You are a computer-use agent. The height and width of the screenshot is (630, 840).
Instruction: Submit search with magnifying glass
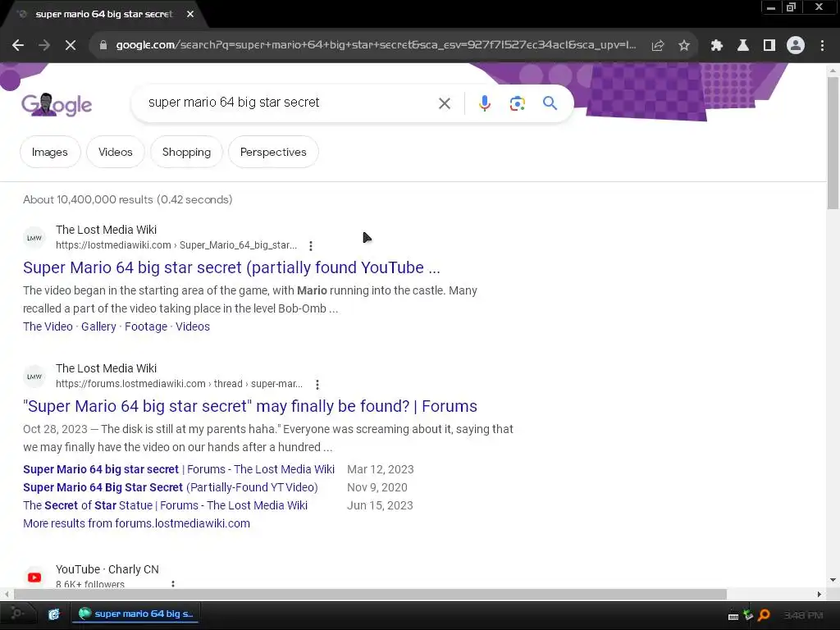click(550, 103)
